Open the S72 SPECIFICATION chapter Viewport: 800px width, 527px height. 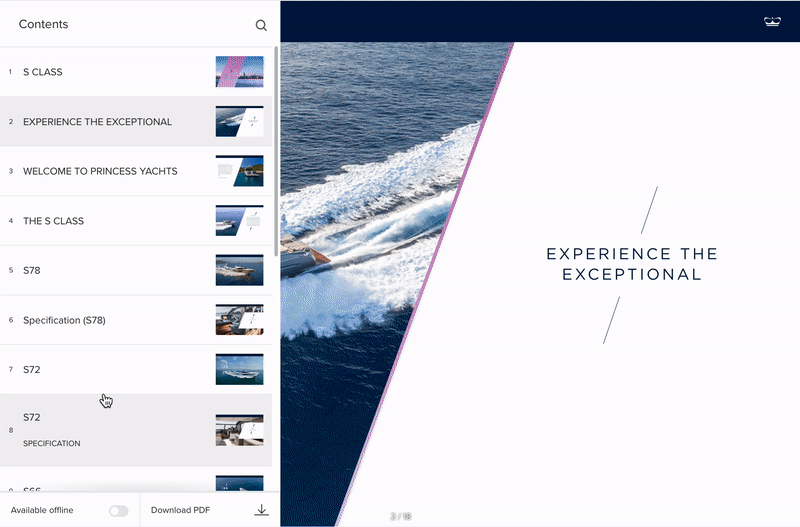(x=136, y=430)
